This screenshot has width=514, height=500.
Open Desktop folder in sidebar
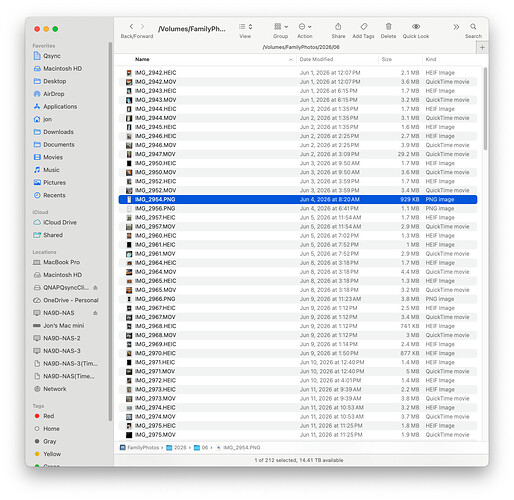(55, 81)
